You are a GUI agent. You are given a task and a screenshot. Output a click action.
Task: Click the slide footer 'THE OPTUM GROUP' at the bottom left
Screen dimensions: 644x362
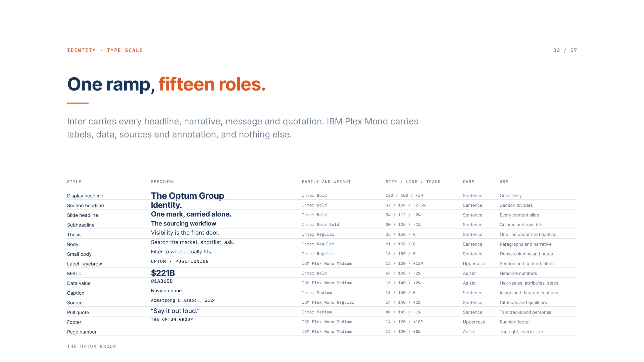[x=92, y=346]
